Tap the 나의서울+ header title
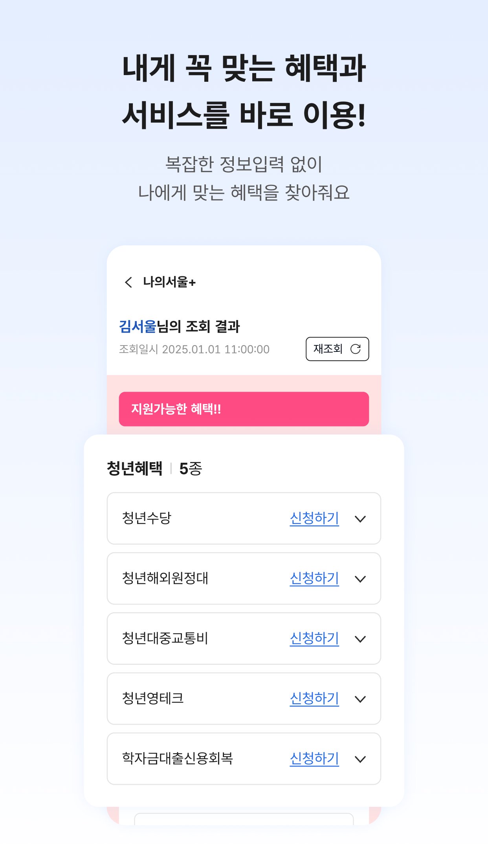488x868 pixels. (169, 282)
